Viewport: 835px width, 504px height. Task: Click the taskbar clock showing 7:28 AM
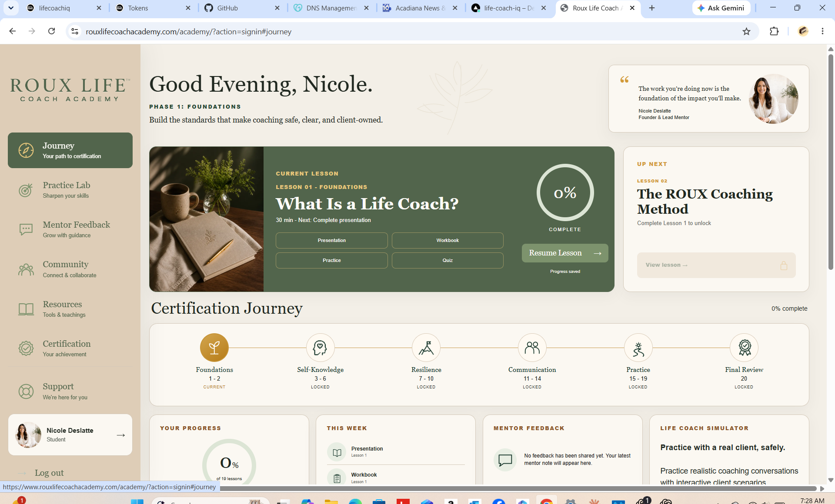812,501
